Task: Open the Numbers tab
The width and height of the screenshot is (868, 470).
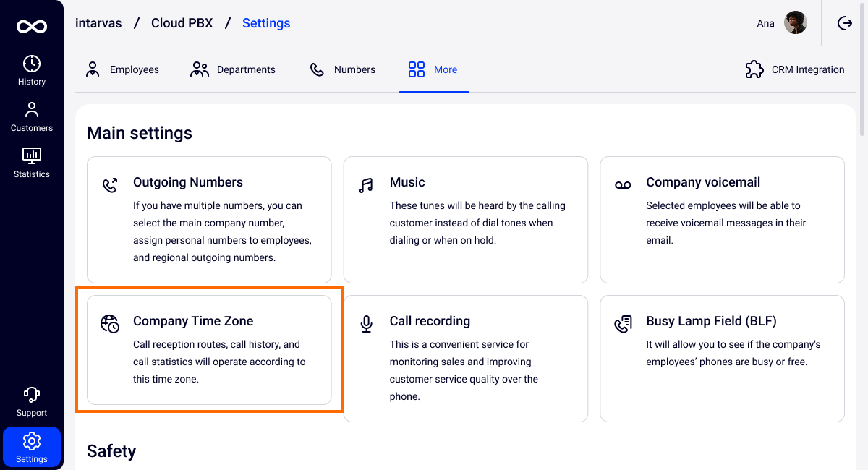Action: coord(343,69)
